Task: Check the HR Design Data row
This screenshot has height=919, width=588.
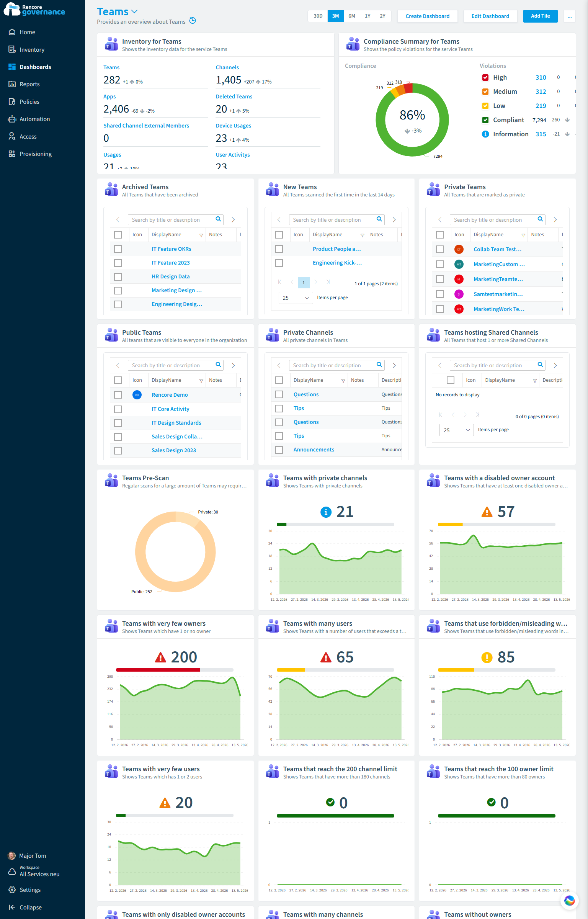Action: pos(118,276)
